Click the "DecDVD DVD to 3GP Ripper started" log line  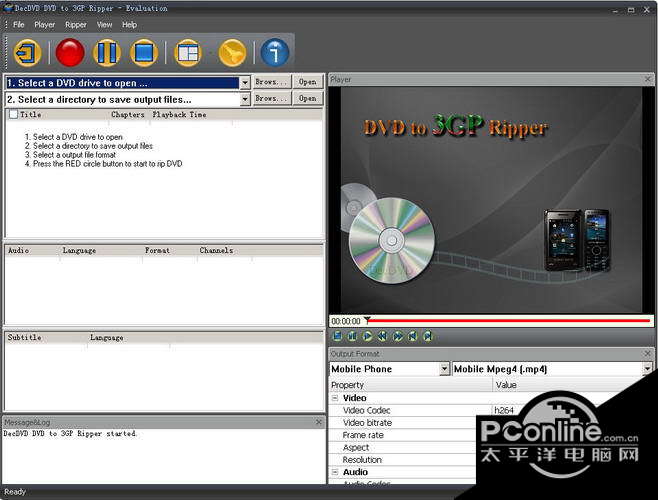(70, 433)
